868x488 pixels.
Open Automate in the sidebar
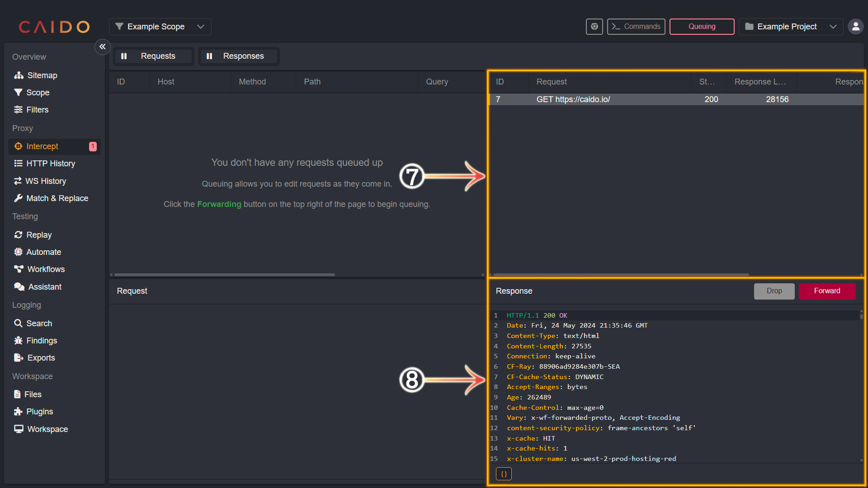point(54,252)
